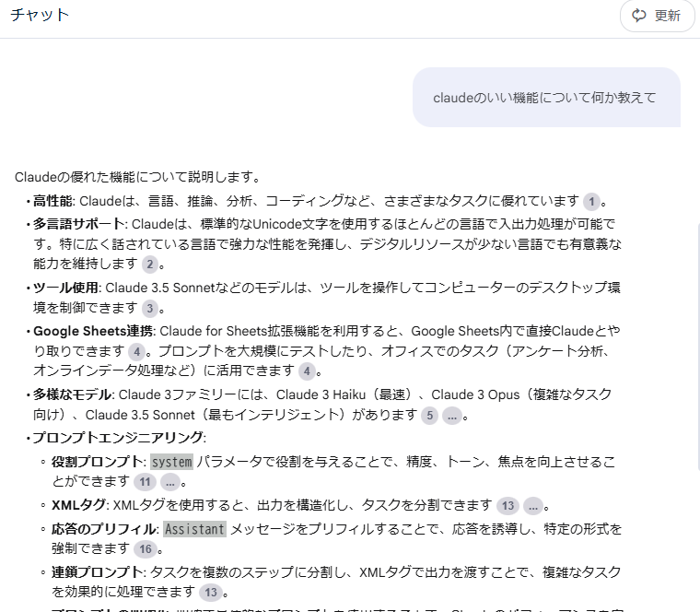This screenshot has width=700, height=612.
Task: Click the bold label Google Sheets連携
Action: 93,331
